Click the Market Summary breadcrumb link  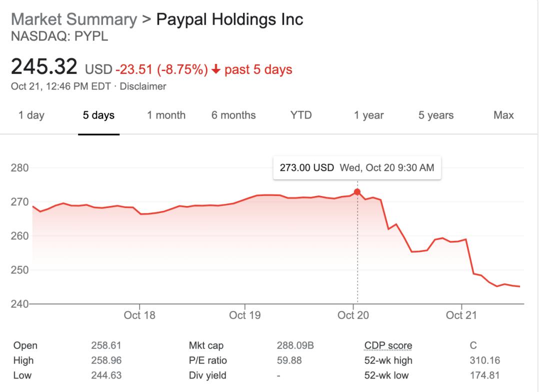pyautogui.click(x=73, y=19)
